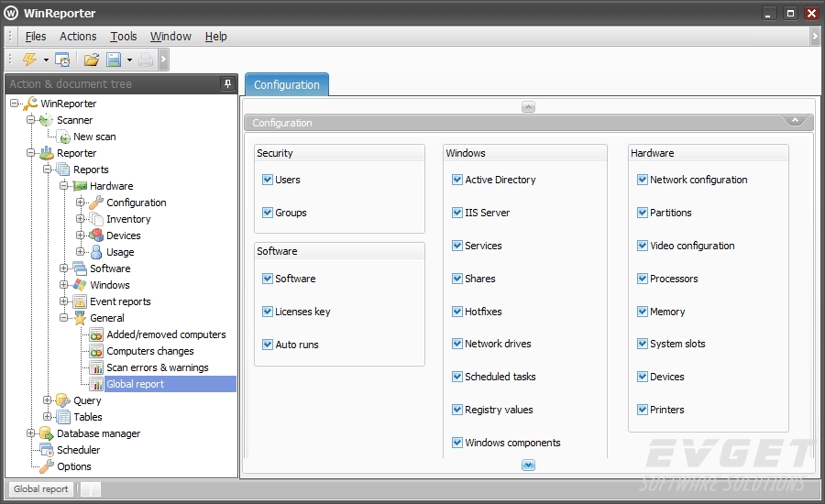Click the Scan errors & warnings chart icon
825x504 pixels.
(x=96, y=367)
